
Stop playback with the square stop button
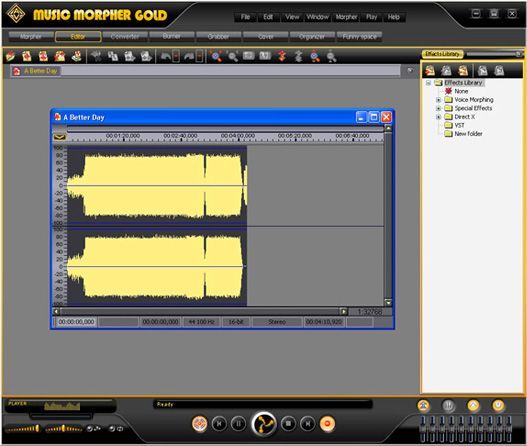tap(288, 424)
